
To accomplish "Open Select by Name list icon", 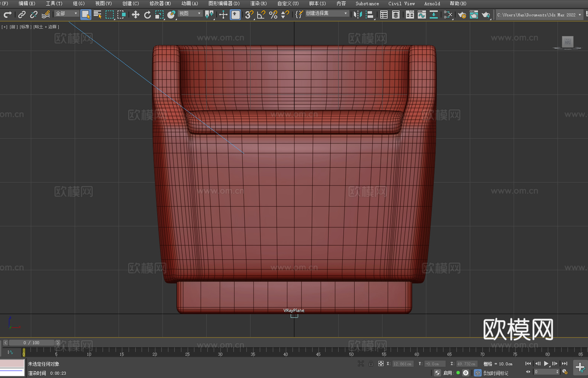I will [x=98, y=14].
